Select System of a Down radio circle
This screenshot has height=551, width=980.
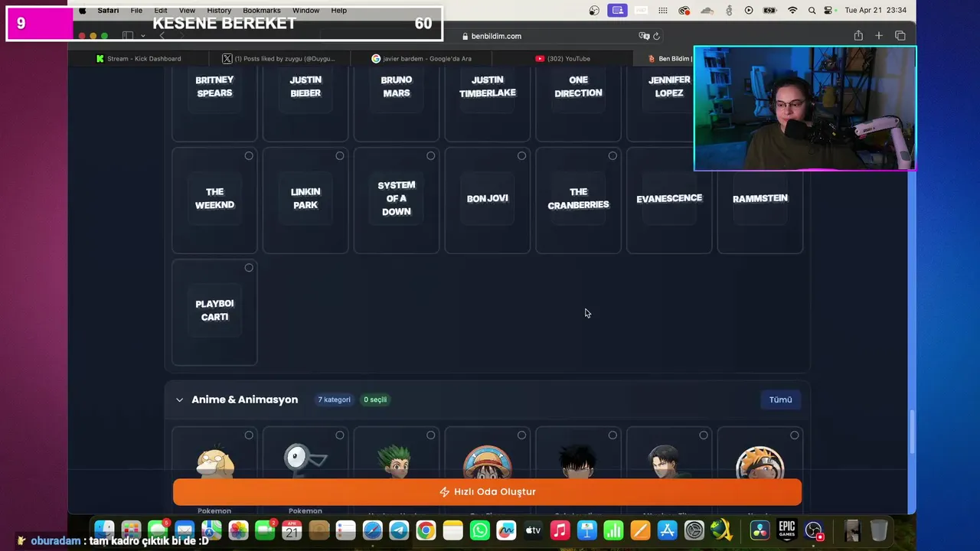431,155
